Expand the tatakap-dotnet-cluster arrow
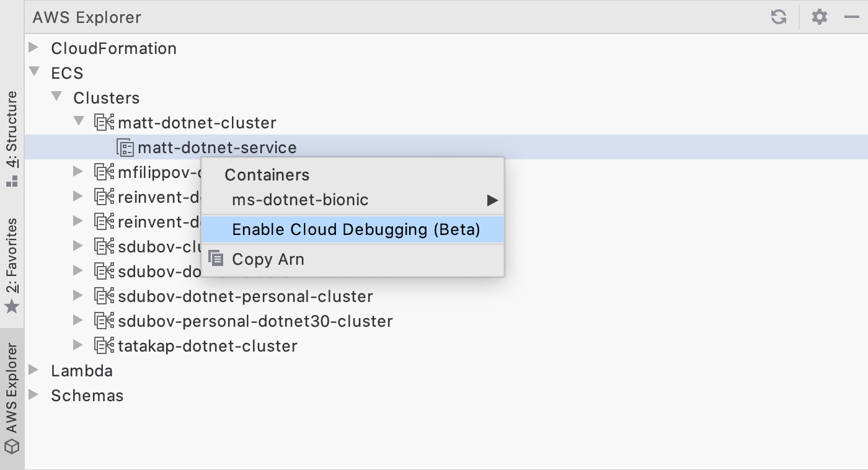 tap(78, 345)
